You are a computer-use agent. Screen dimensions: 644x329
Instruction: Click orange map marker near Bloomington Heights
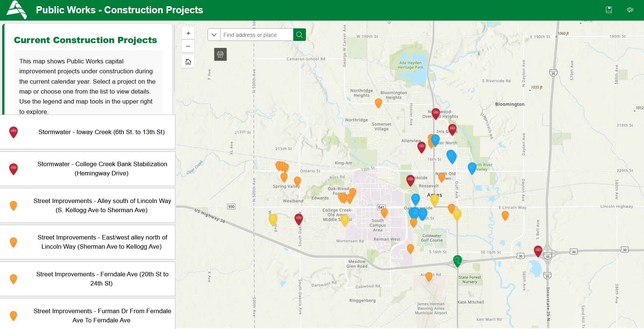[378, 103]
